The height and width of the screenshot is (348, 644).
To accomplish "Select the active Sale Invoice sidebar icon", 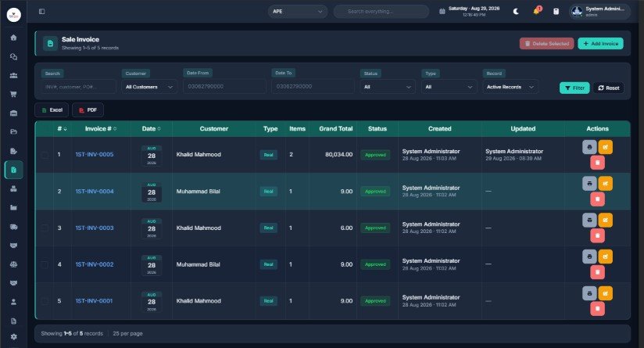I will click(x=13, y=170).
